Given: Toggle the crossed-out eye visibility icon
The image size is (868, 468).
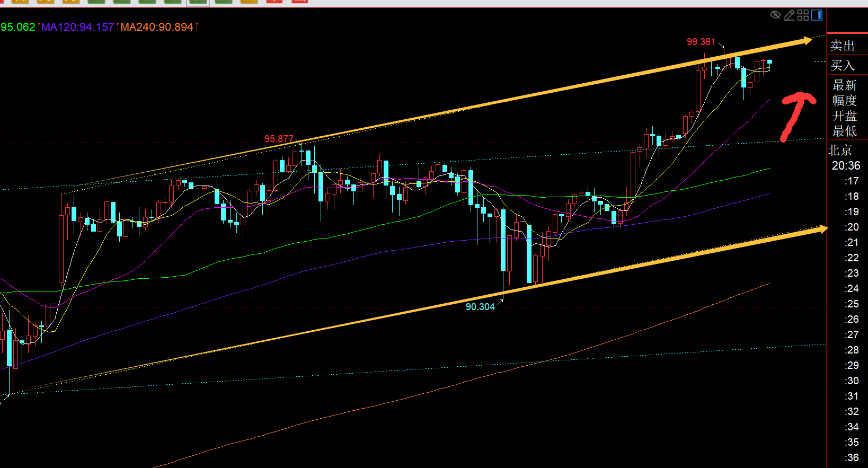Looking at the screenshot, I should pyautogui.click(x=775, y=15).
